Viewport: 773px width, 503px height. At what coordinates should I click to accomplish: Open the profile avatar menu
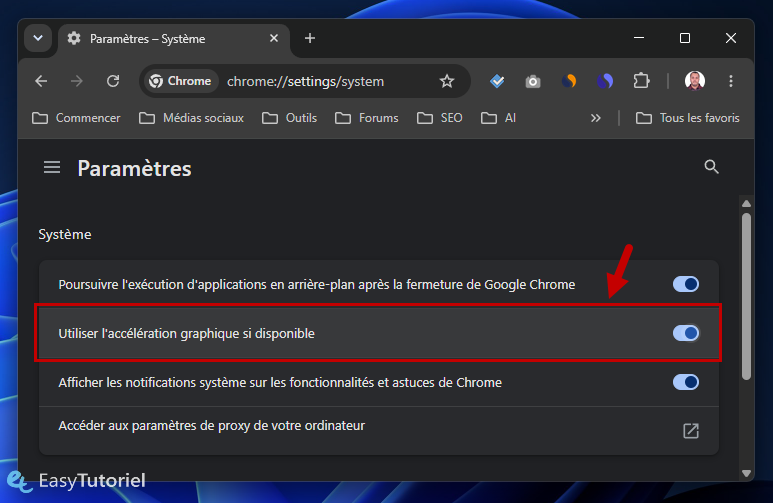[x=695, y=81]
